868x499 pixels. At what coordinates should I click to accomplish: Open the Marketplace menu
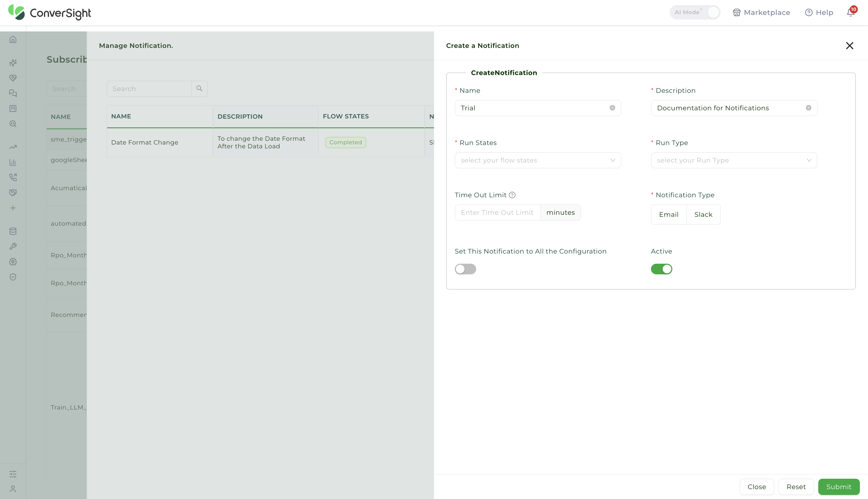761,13
